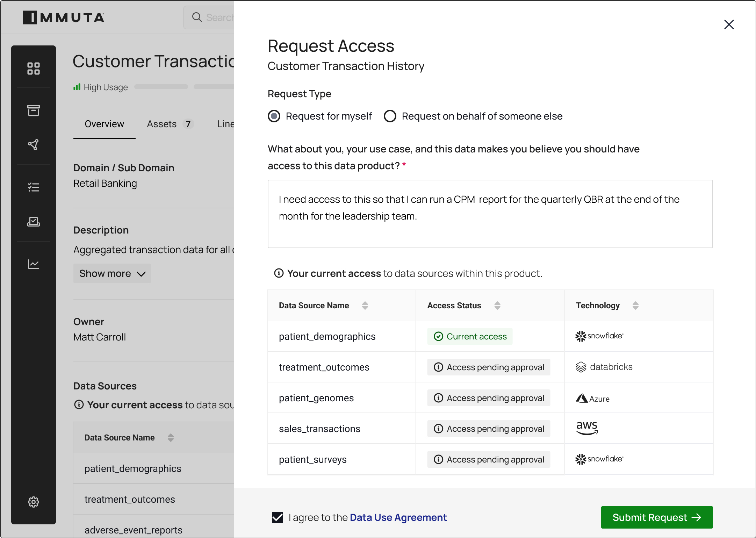Open the line chart analytics icon
The height and width of the screenshot is (538, 756).
(x=34, y=264)
